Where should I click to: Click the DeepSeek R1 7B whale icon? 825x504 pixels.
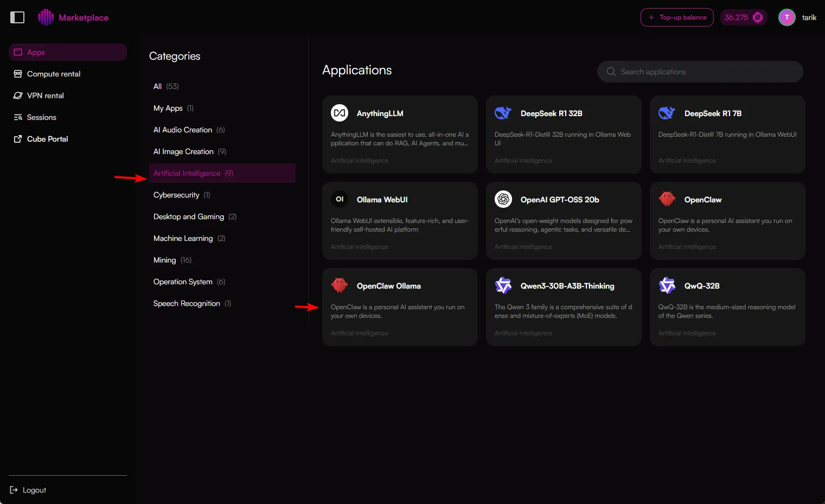click(667, 113)
